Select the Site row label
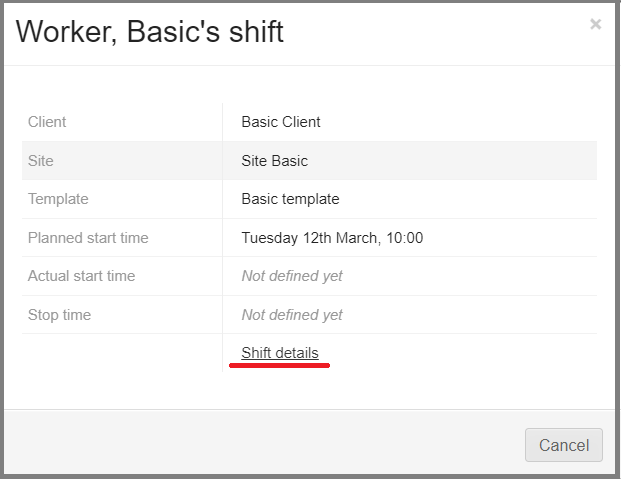The image size is (621, 479). pyautogui.click(x=41, y=160)
